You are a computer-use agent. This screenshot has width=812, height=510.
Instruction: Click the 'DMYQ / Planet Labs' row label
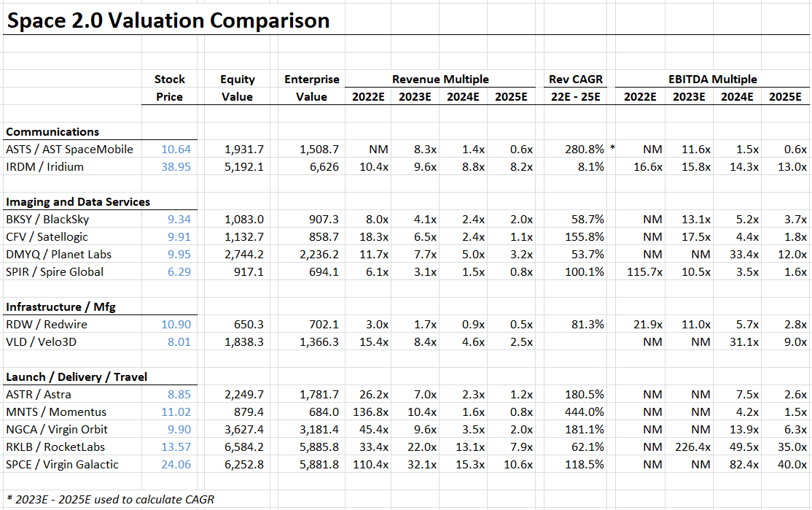pos(58,255)
